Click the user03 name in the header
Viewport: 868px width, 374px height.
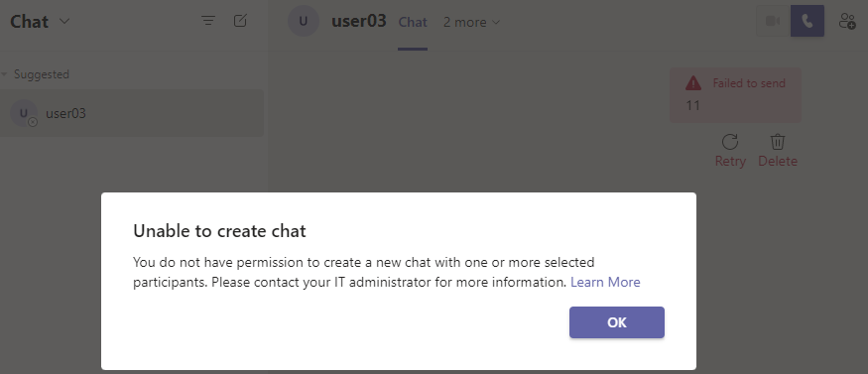click(x=359, y=21)
